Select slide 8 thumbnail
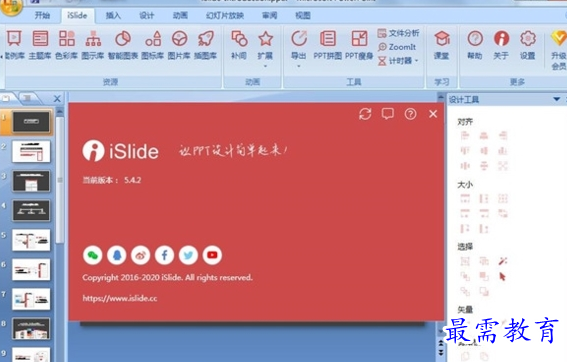 (x=31, y=329)
